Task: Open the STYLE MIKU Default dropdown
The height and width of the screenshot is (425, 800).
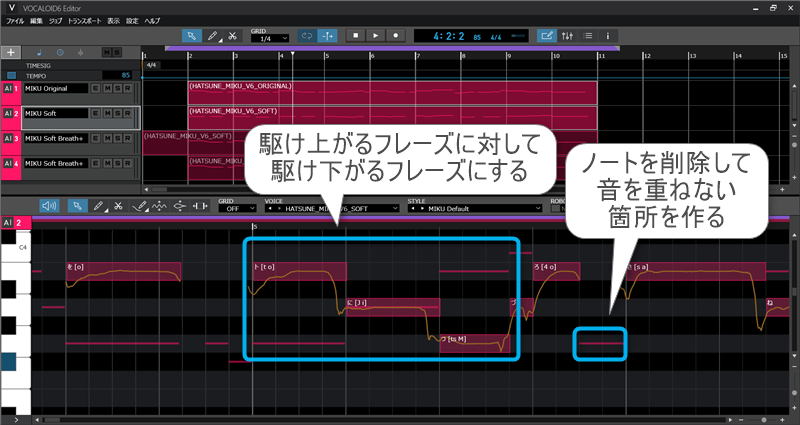Action: 475,209
